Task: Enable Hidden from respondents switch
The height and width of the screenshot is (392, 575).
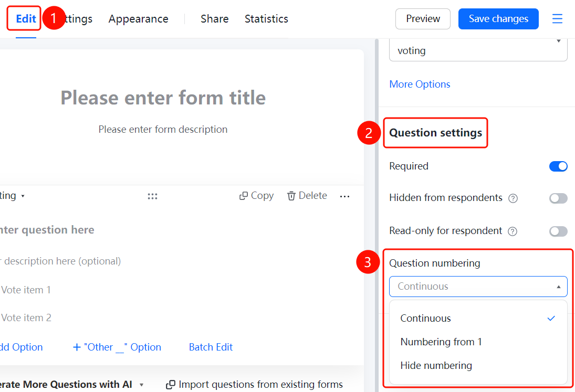Action: (558, 198)
